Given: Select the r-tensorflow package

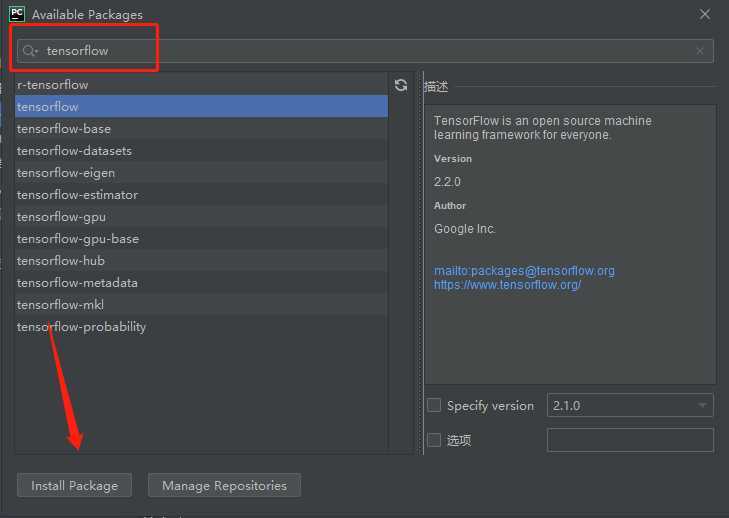Looking at the screenshot, I should (201, 85).
